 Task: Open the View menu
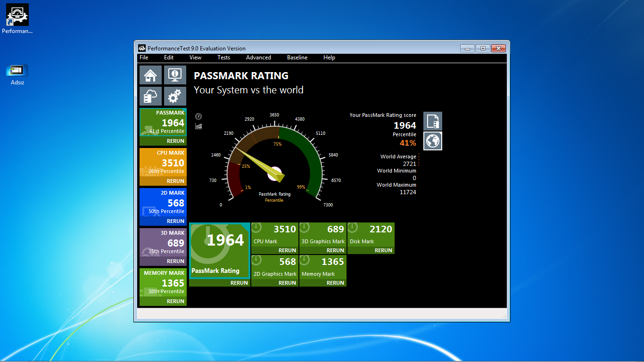coord(195,58)
